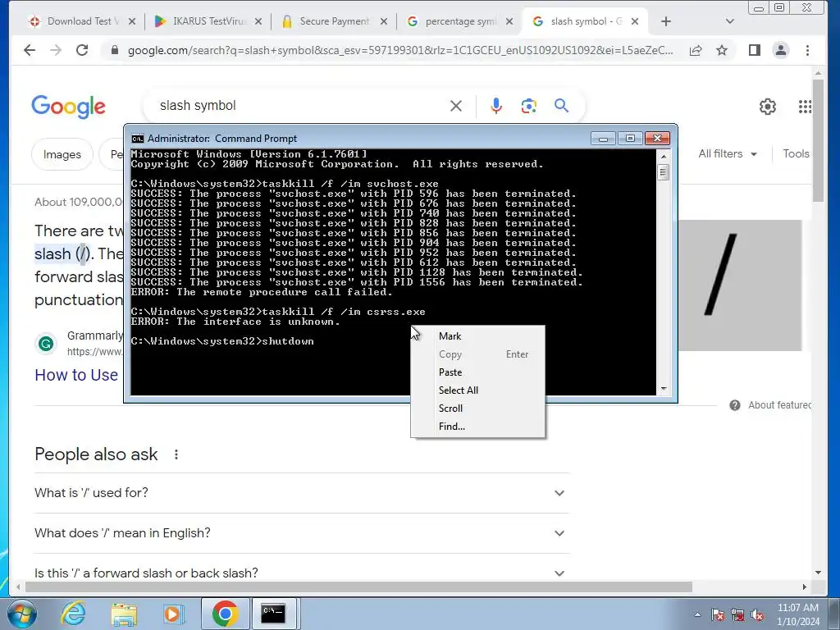Screen dimensions: 840x630
Task: Open the tab search dropdown
Action: pos(729,21)
